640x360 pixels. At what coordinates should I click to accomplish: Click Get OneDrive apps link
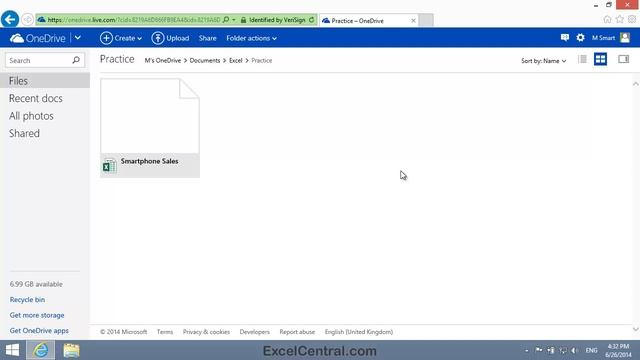tap(39, 331)
